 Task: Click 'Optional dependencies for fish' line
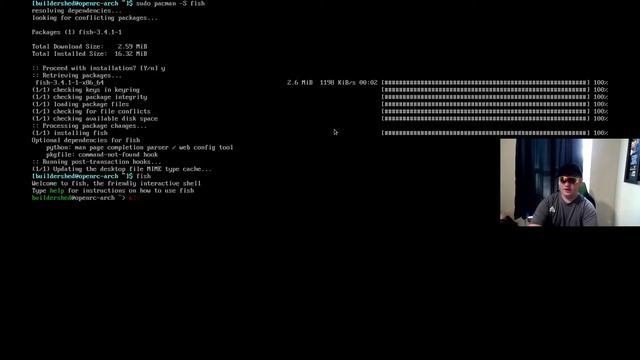[86, 140]
